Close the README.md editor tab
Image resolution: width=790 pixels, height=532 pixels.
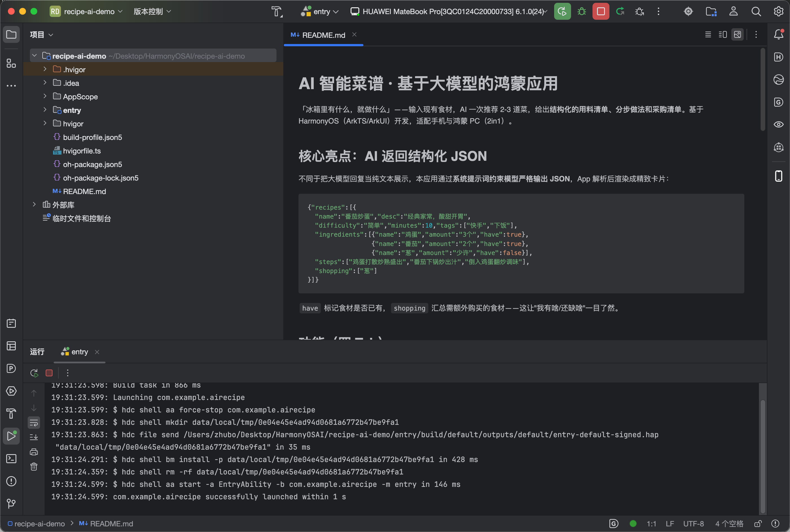354,34
